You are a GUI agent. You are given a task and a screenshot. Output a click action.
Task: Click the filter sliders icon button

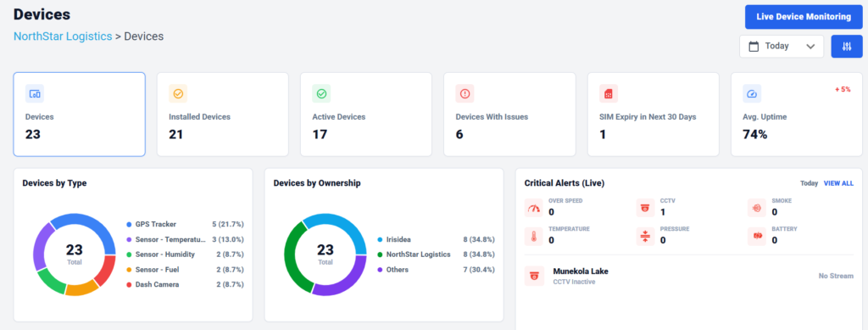click(x=847, y=47)
